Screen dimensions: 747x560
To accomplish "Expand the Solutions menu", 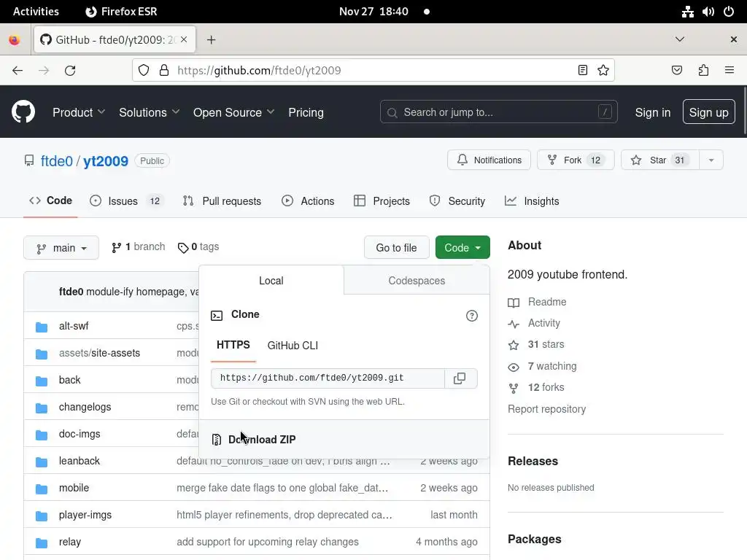I will tap(149, 112).
